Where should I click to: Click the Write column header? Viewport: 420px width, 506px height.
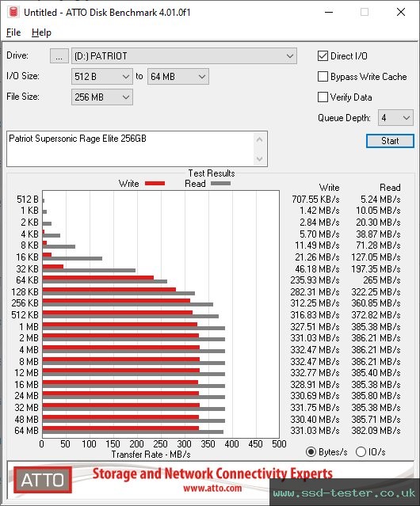coord(330,188)
